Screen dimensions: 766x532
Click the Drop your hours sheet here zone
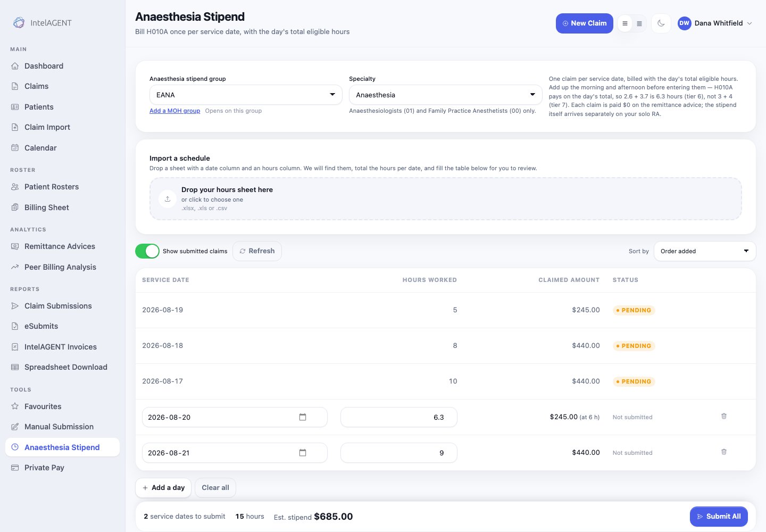tap(445, 199)
